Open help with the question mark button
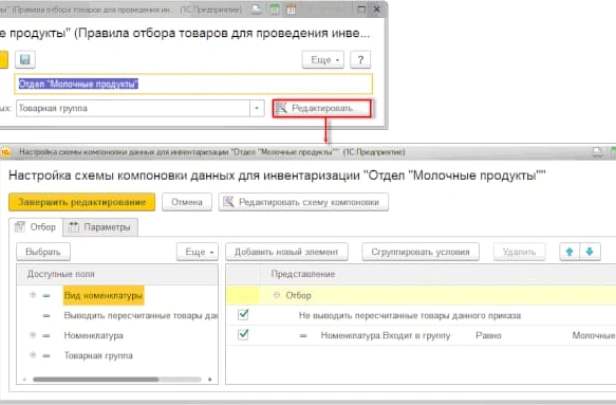 [x=360, y=60]
